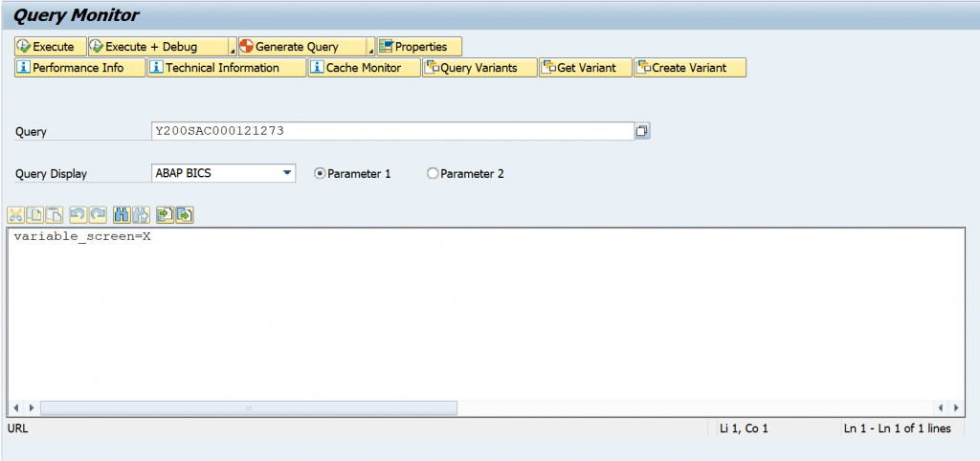
Task: Click the Find Next binoculars-plus icon
Action: [142, 215]
